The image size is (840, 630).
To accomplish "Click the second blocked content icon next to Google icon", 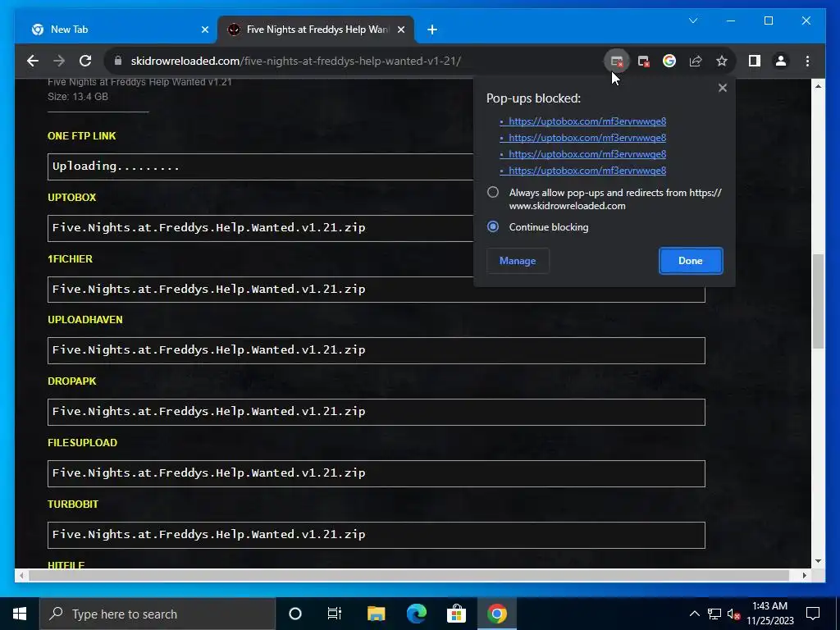I will tap(643, 61).
